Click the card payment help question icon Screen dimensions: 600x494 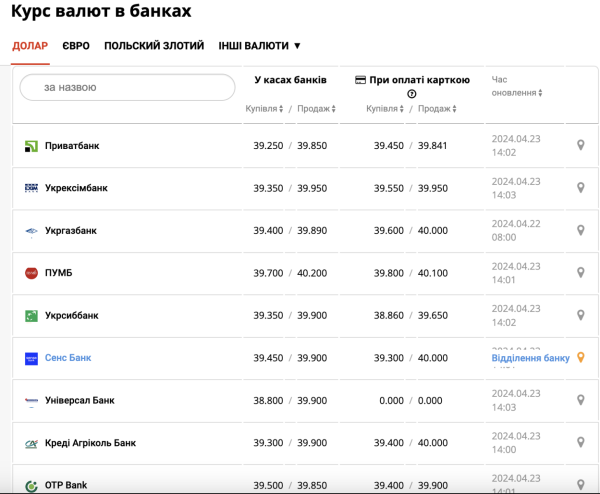click(x=412, y=94)
